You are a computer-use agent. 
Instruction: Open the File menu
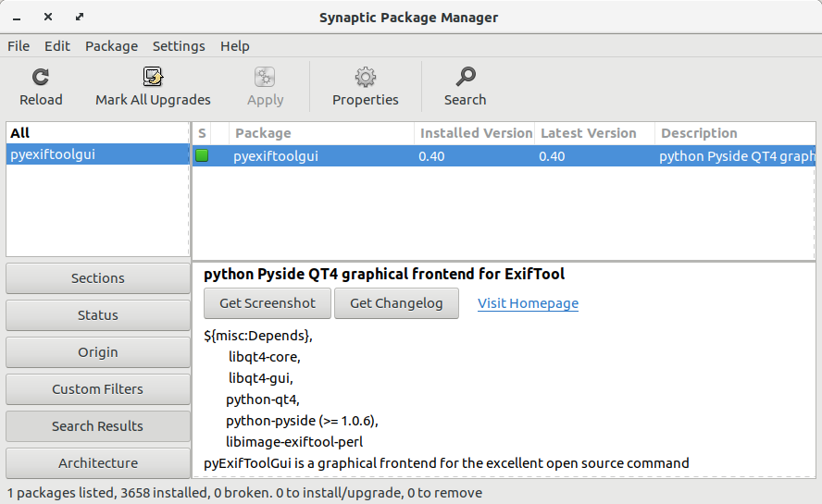19,46
